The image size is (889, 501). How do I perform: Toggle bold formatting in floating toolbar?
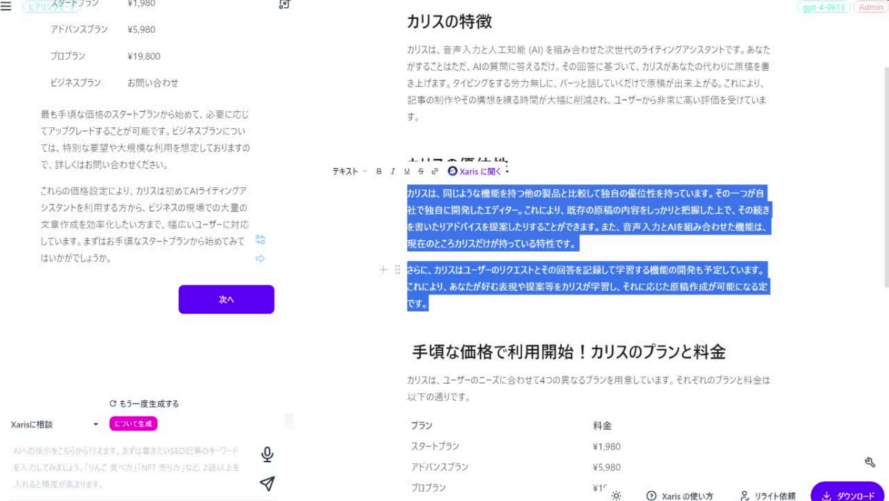pyautogui.click(x=379, y=171)
